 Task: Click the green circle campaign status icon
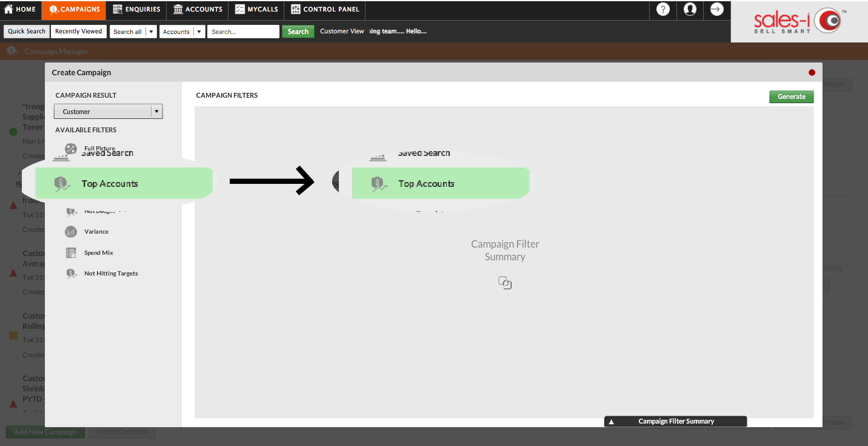click(x=13, y=132)
